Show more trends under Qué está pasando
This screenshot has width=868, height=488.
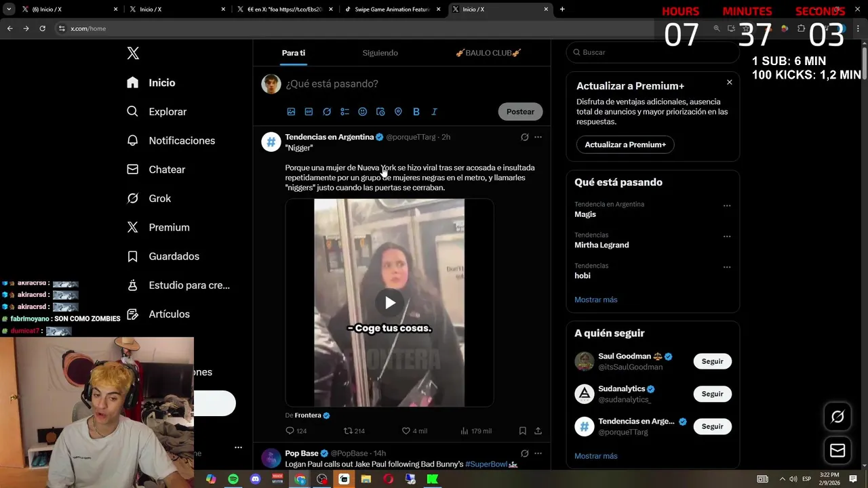click(x=596, y=300)
